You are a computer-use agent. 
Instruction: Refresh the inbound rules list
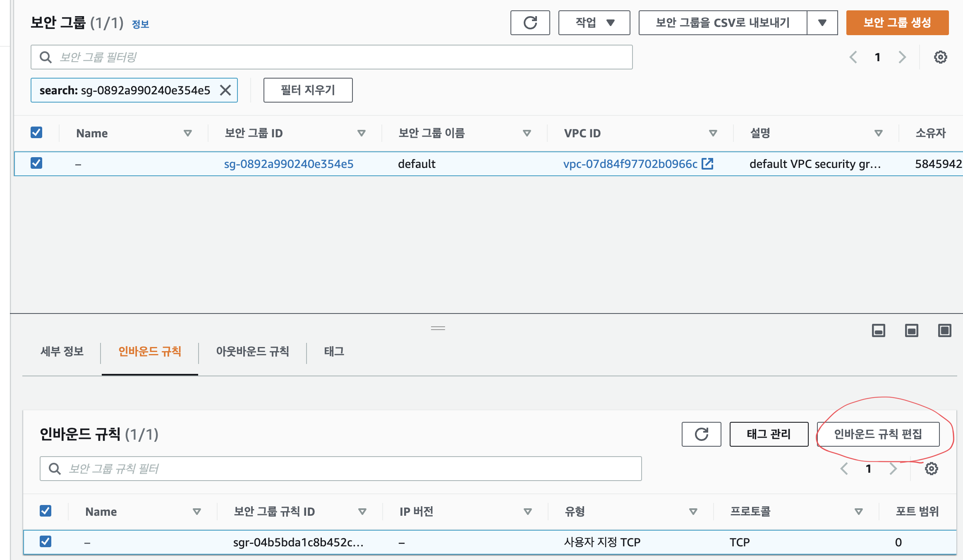[x=701, y=434]
